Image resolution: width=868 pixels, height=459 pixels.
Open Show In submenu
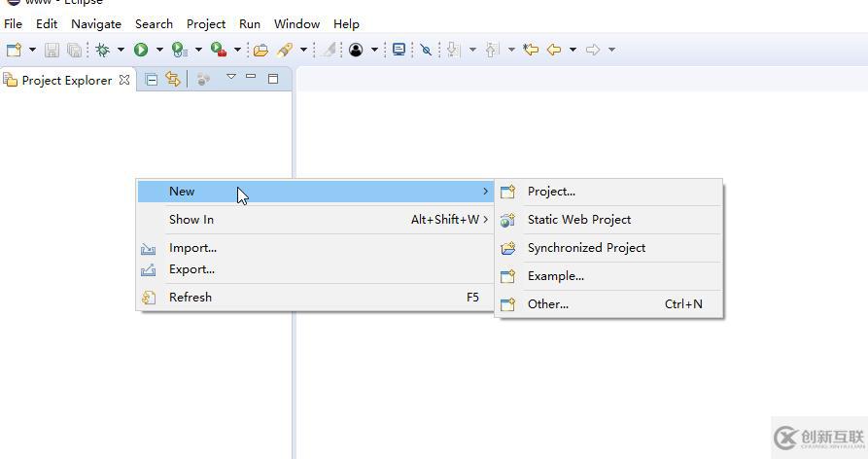[316, 220]
